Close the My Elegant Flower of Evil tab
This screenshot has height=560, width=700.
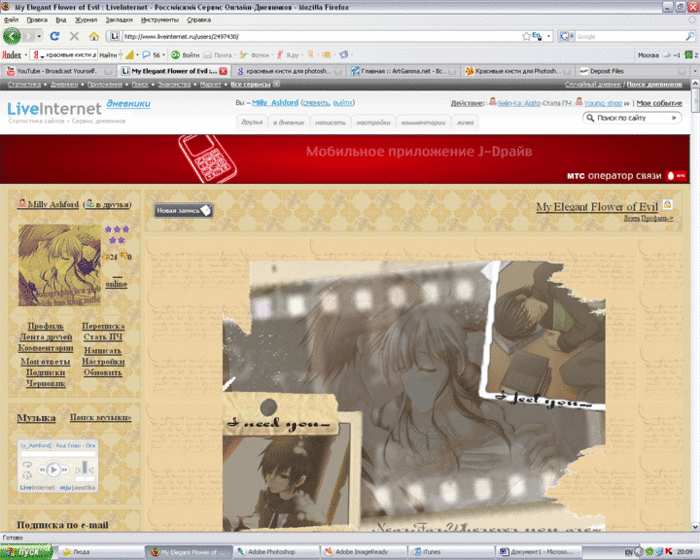[223, 71]
